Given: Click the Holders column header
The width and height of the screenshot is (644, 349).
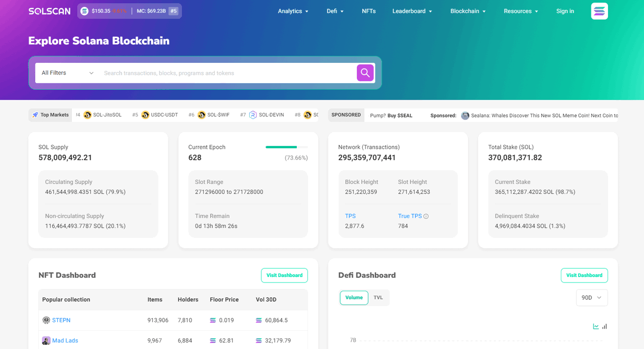Looking at the screenshot, I should point(188,300).
